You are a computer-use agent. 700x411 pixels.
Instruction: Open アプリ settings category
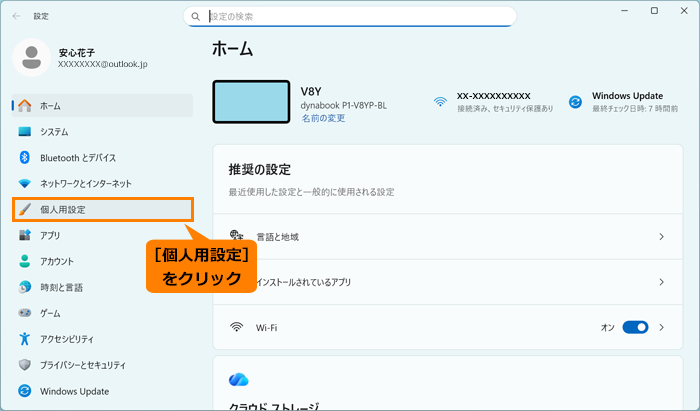tap(102, 235)
